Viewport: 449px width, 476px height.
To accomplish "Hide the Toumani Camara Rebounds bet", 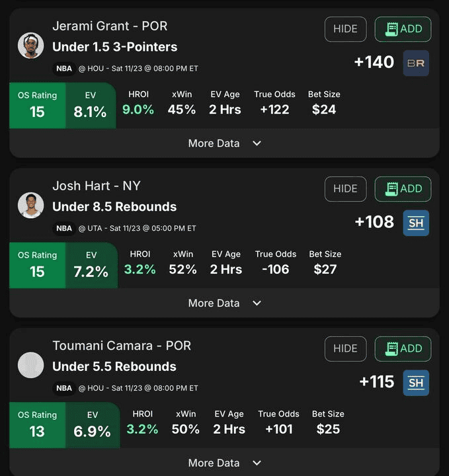I will tap(345, 349).
